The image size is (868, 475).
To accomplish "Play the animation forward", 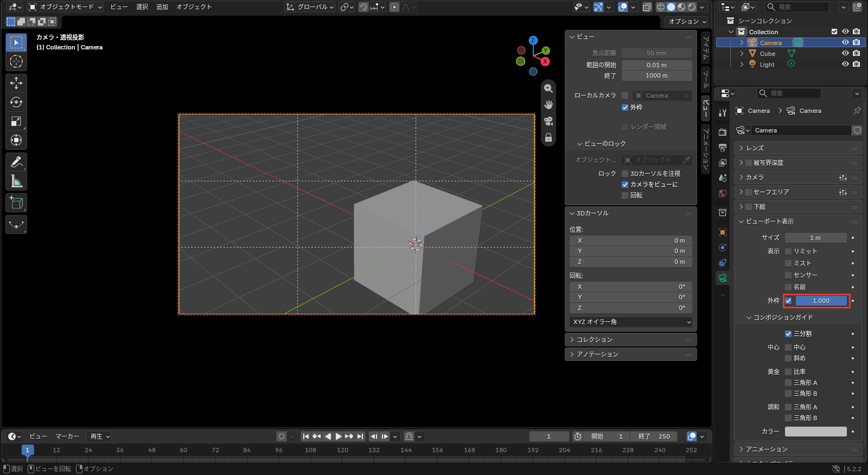I will coord(339,436).
